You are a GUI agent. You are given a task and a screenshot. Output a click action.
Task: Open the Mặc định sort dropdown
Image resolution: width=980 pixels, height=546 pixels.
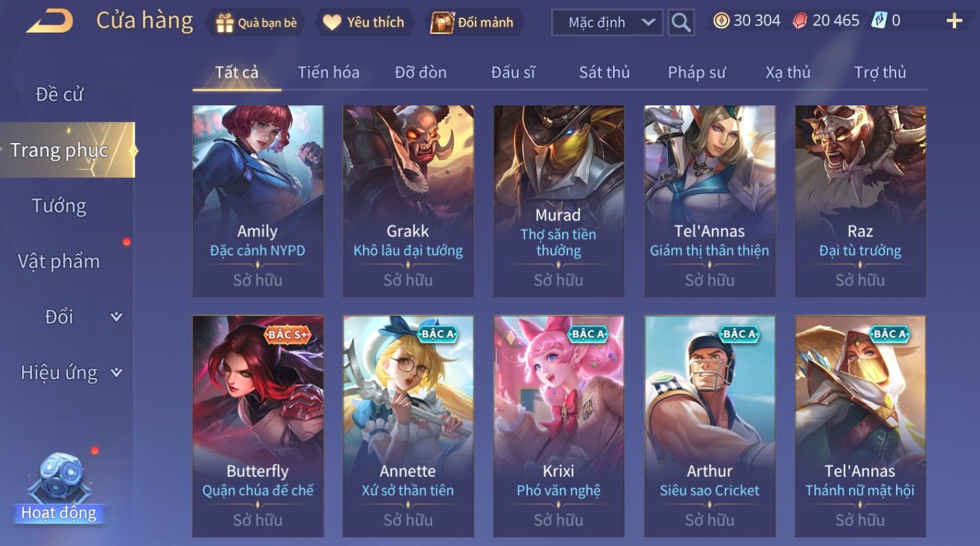click(x=607, y=22)
